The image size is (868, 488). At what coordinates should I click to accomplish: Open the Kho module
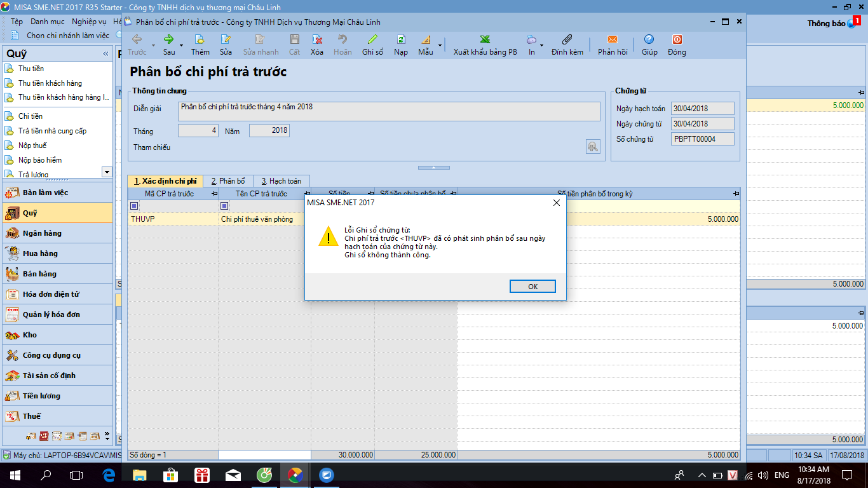point(57,335)
